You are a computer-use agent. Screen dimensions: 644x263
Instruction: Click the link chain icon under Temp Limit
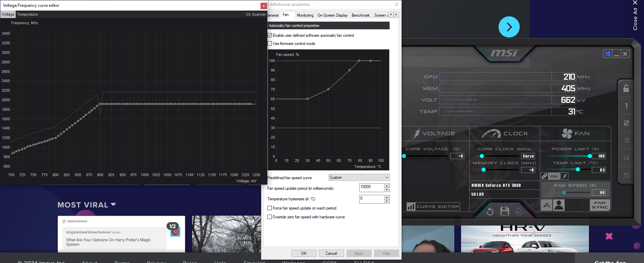[x=545, y=176]
